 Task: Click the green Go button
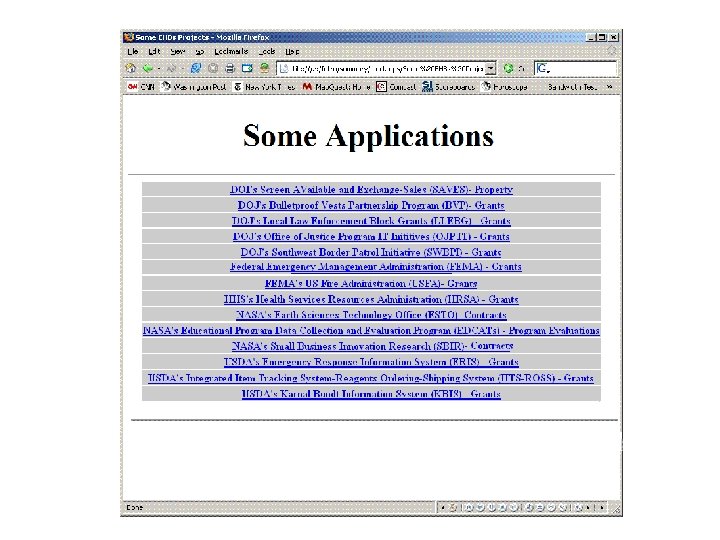click(x=508, y=68)
